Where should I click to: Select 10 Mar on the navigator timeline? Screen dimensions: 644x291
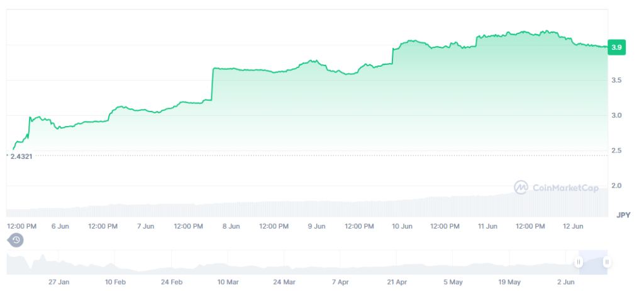point(228,282)
